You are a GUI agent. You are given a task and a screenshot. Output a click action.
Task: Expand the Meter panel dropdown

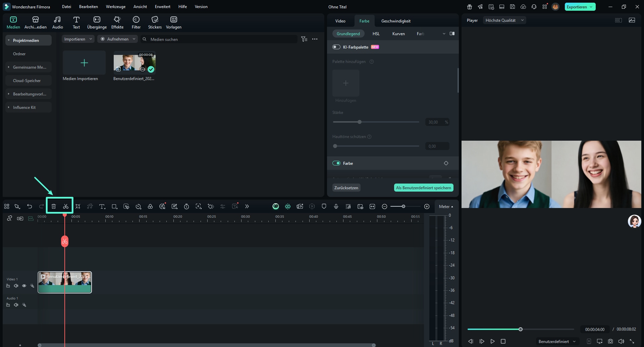[446, 207]
